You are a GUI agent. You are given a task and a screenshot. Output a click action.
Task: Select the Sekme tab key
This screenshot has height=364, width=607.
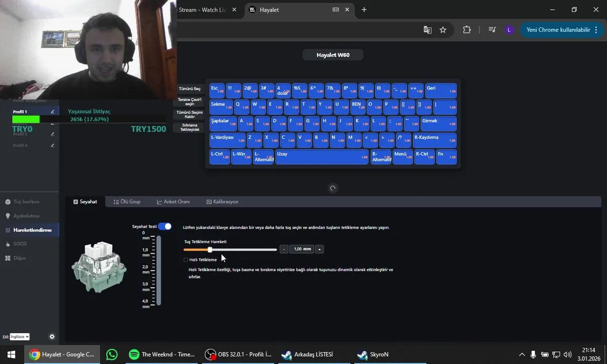coord(221,107)
